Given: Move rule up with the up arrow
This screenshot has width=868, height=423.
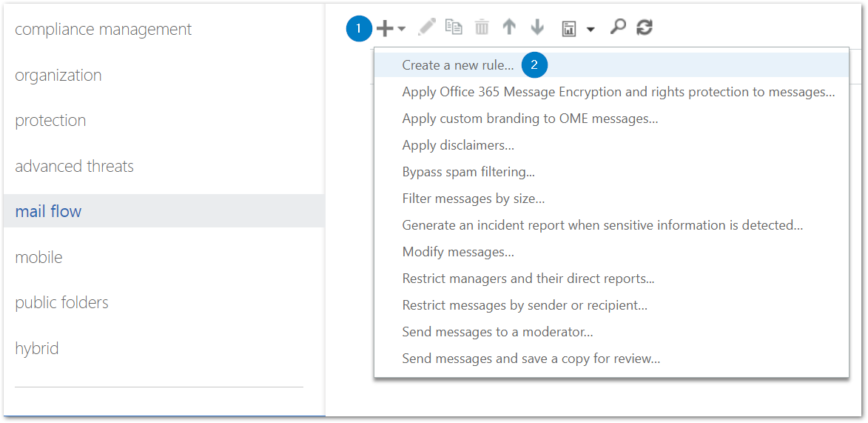Looking at the screenshot, I should point(509,27).
